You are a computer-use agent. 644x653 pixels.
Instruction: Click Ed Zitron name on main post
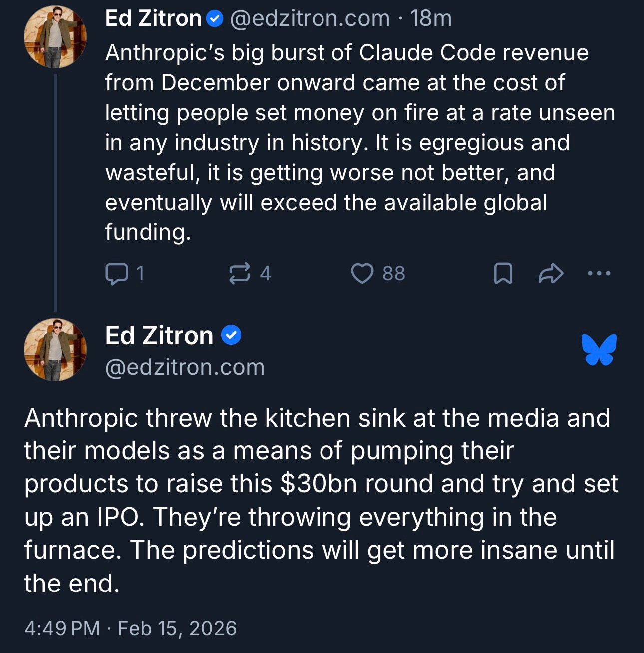159,335
